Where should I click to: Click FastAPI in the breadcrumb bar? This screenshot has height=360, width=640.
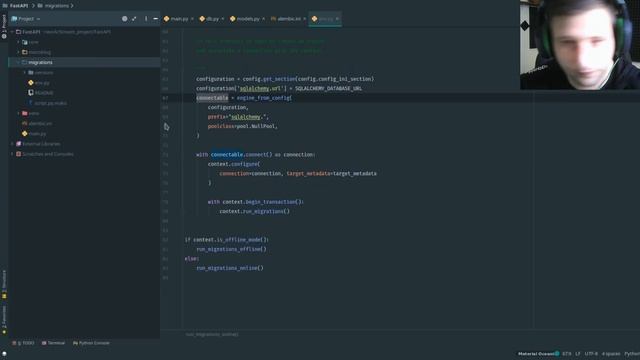19,6
